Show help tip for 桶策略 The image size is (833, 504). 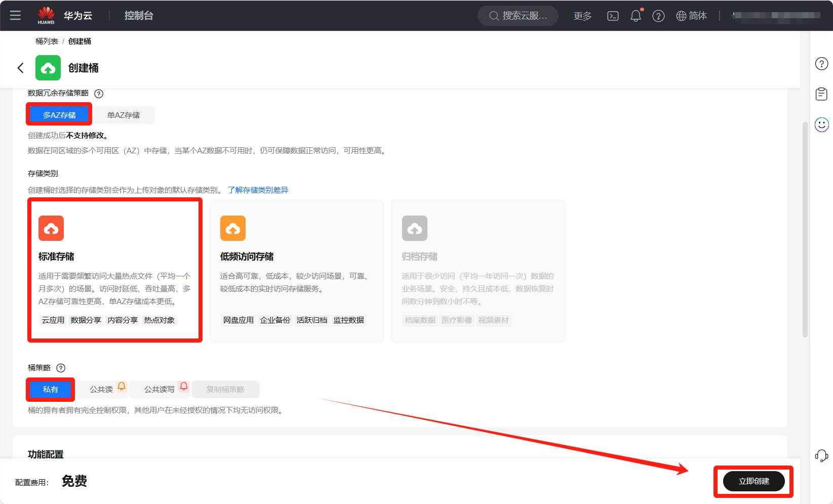(x=61, y=368)
